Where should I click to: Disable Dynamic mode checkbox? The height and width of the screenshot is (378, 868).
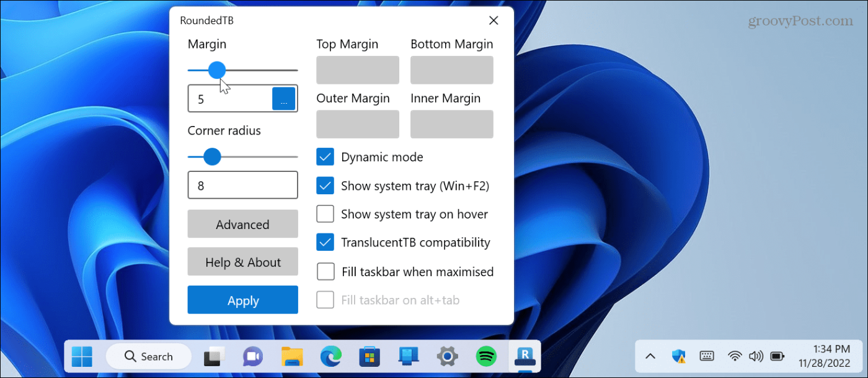click(325, 157)
